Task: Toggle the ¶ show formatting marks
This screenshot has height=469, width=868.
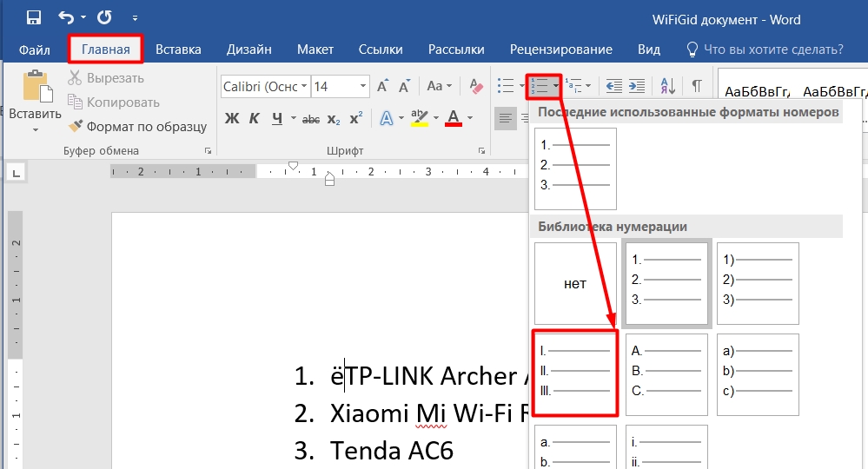Action: [x=697, y=86]
